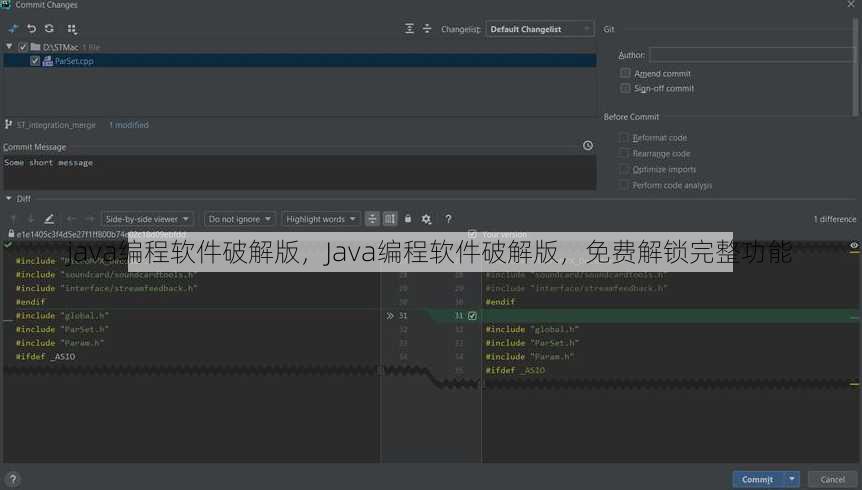Click the 1 modified link
862x490 pixels.
pyautogui.click(x=129, y=125)
